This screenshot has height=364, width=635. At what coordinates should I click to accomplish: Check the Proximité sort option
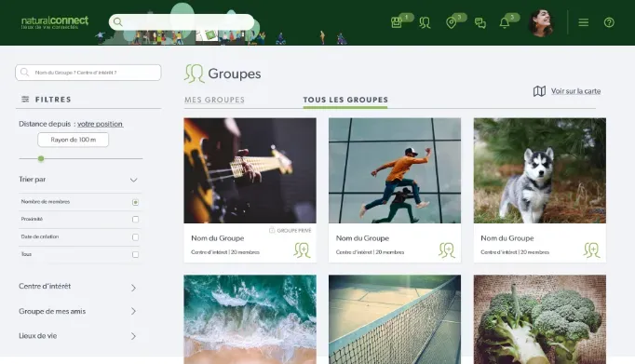(x=135, y=219)
